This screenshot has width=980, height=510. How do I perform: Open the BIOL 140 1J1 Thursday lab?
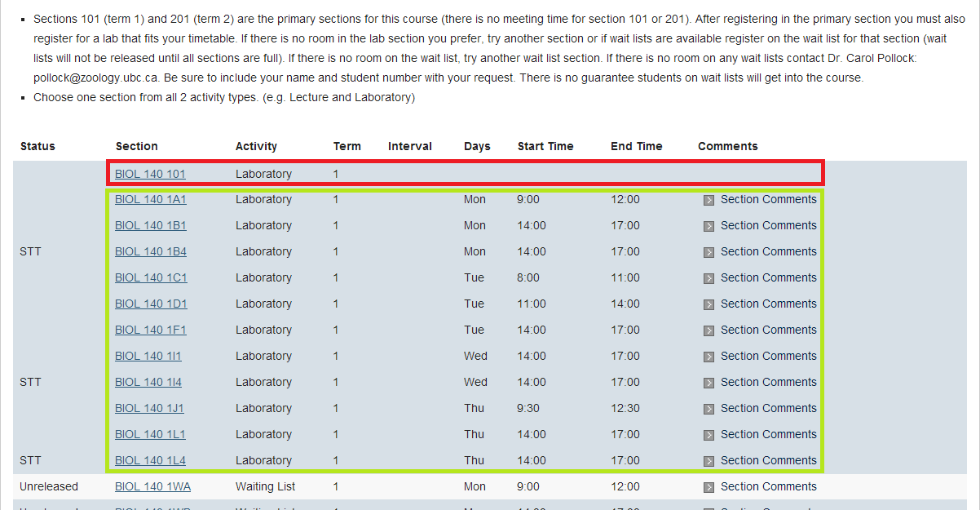pyautogui.click(x=149, y=408)
